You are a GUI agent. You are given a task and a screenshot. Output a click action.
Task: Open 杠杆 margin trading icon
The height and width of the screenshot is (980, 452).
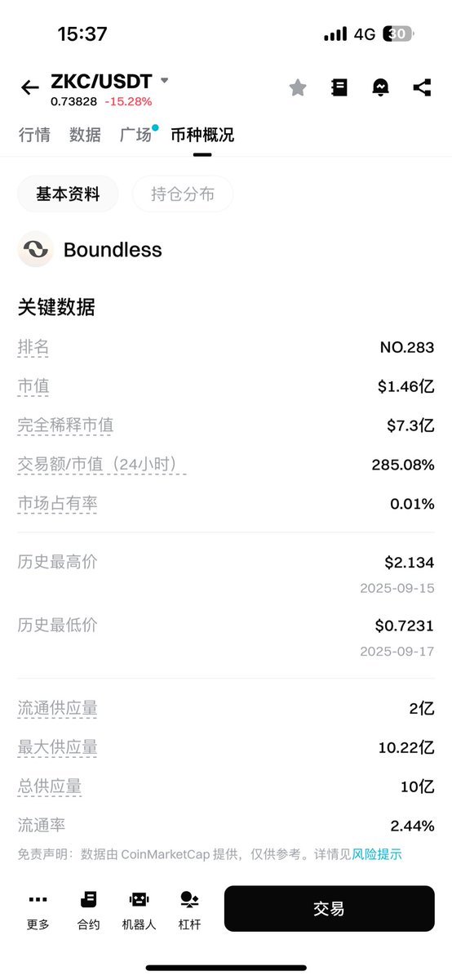[x=189, y=909]
